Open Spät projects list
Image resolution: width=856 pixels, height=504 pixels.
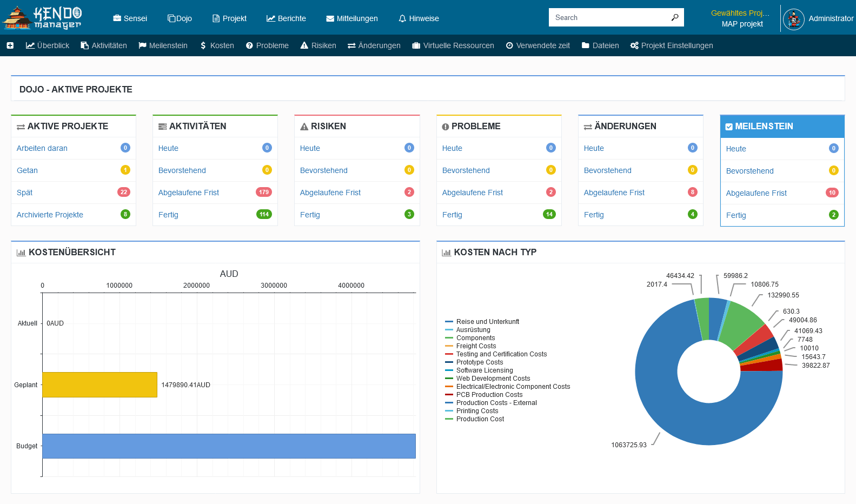tap(24, 193)
